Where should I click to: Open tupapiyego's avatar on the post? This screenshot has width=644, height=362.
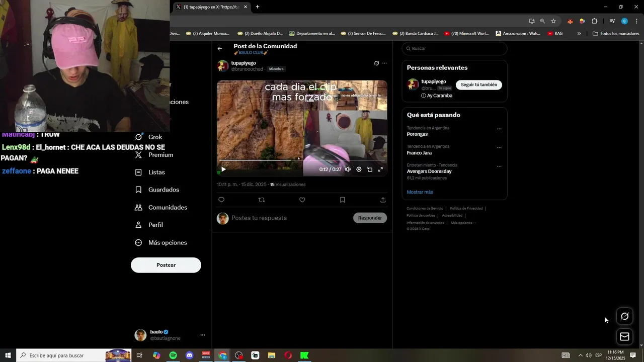tap(223, 66)
